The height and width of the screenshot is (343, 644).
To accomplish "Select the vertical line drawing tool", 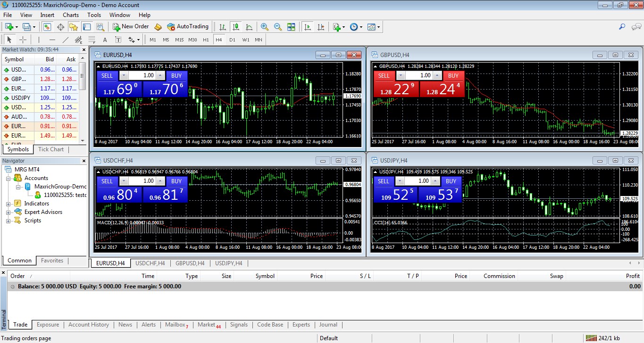I will click(39, 40).
